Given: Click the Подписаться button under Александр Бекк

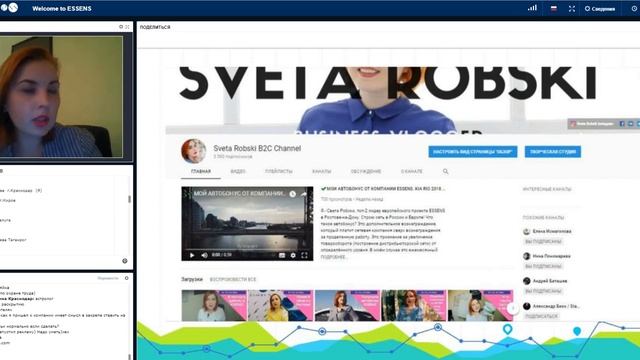Looking at the screenshot, I should 541,316.
